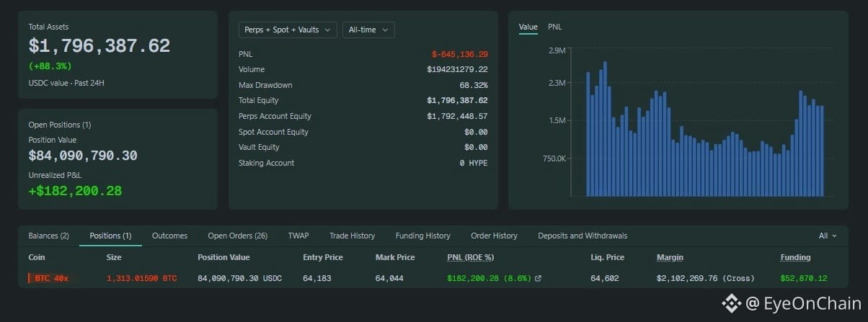Open the Deposits and Withdrawals tab

(583, 236)
